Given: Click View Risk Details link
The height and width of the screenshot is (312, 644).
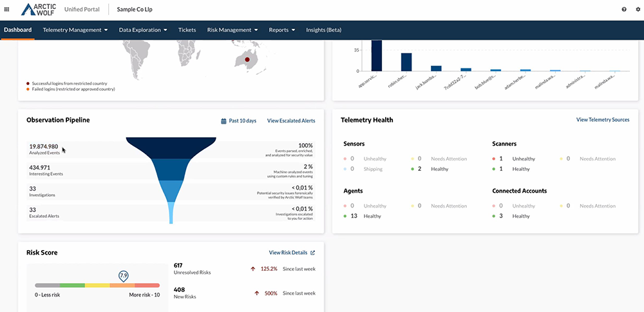Looking at the screenshot, I should (x=288, y=253).
